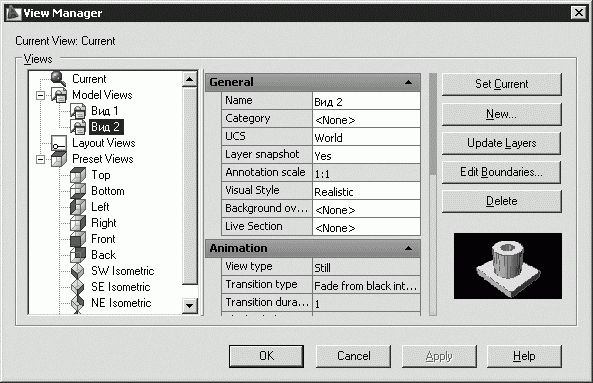The height and width of the screenshot is (383, 593).
Task: Click the Category value <None>
Action: 366,119
